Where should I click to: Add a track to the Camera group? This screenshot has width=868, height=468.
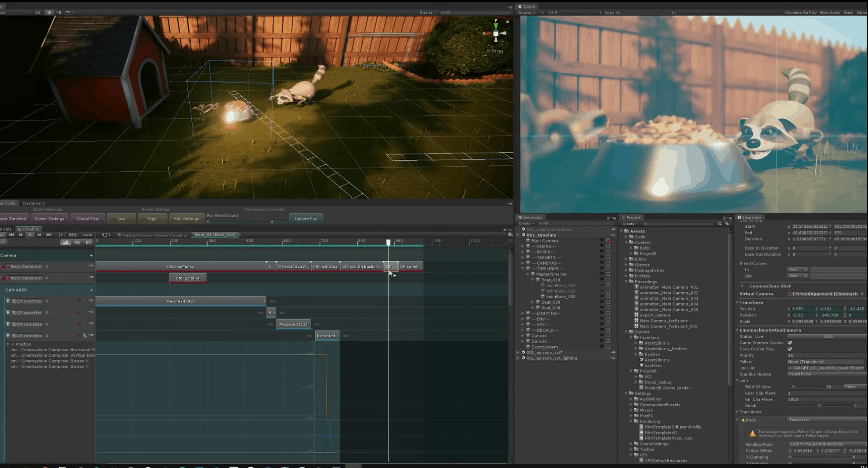91,256
